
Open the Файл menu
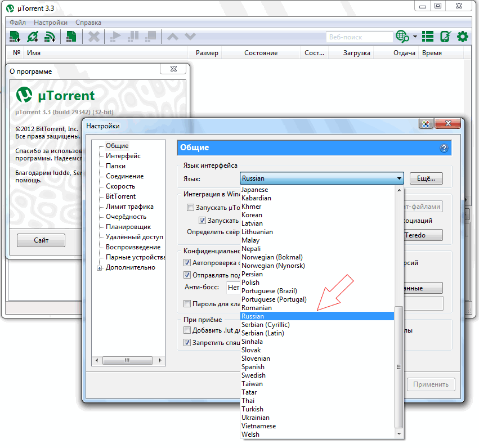17,23
